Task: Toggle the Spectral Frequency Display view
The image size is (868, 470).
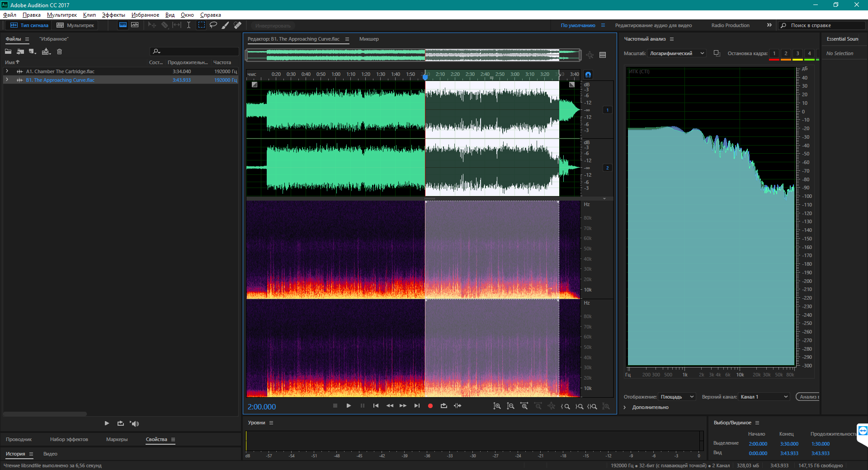Action: 123,25
